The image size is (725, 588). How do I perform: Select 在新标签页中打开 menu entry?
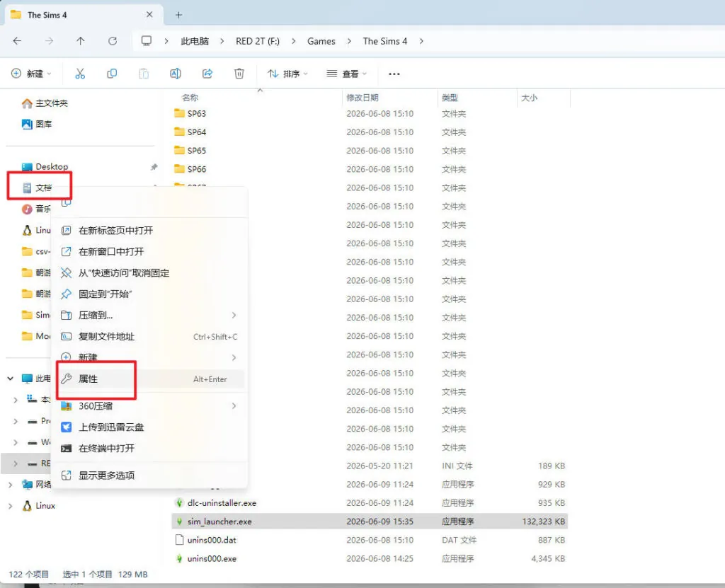tap(149, 230)
